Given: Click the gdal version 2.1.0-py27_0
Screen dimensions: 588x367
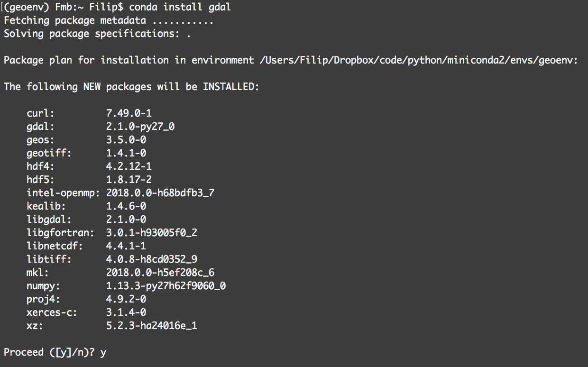Looking at the screenshot, I should [144, 127].
